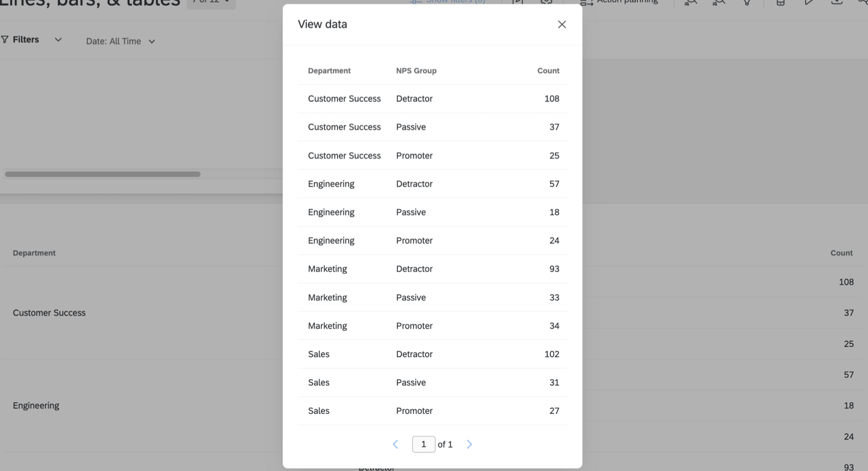Image resolution: width=868 pixels, height=471 pixels.
Task: Click the lightbulb insights icon
Action: click(x=746, y=3)
